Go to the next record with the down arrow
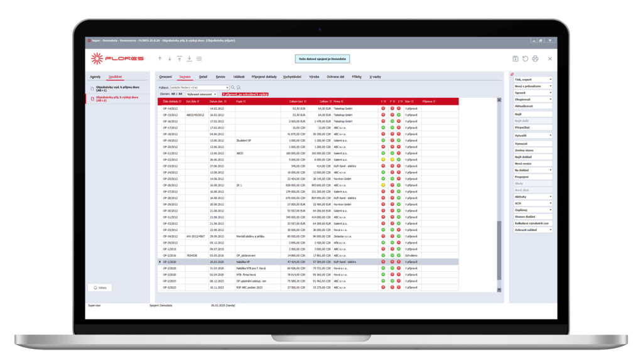 [x=170, y=58]
